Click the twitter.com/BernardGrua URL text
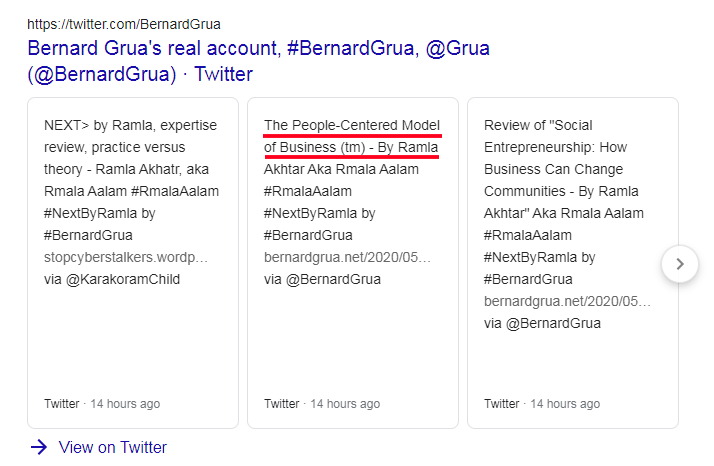 coord(124,23)
